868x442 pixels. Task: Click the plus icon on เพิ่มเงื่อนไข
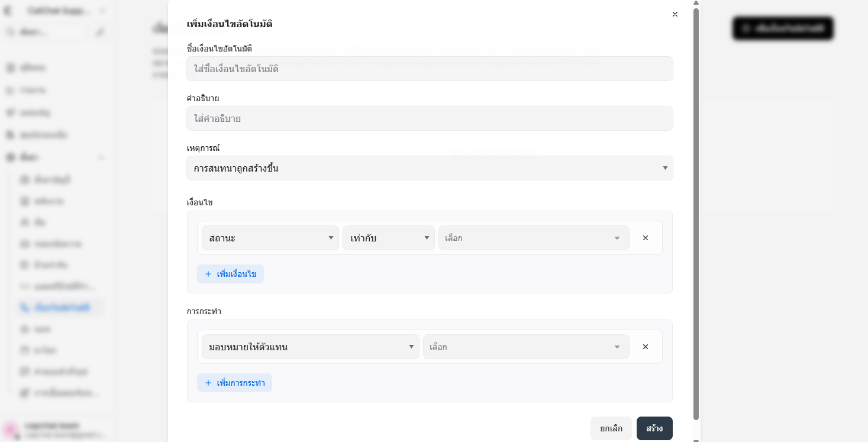(x=208, y=273)
